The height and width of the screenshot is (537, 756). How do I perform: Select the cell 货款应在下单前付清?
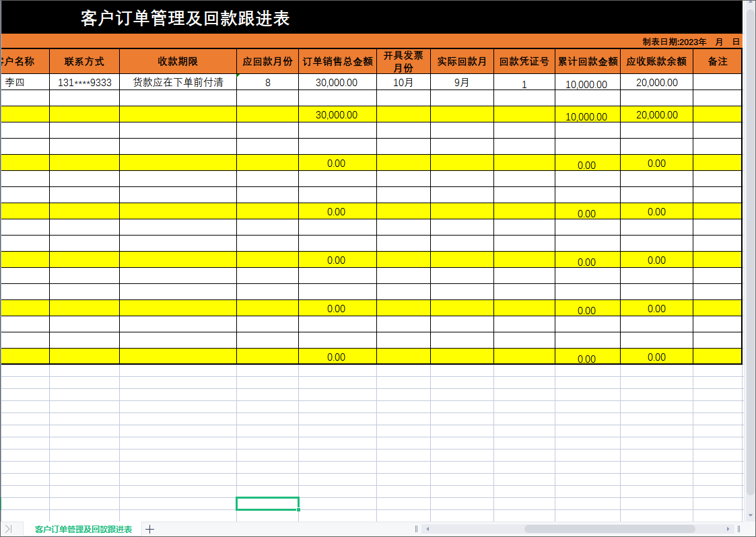178,82
